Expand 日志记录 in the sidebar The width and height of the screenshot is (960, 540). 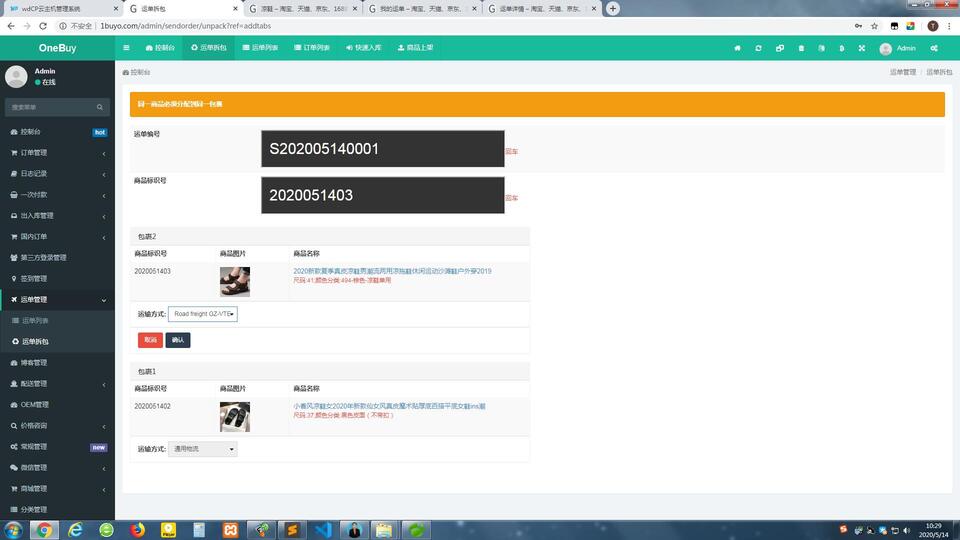[58, 173]
